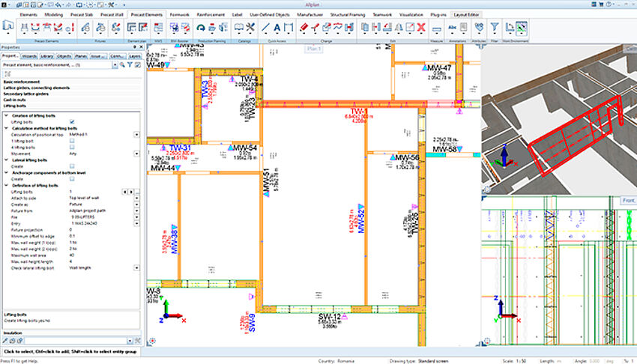The width and height of the screenshot is (637, 364).
Task: Click the filter funnel icon in Properties
Action: pos(130,65)
